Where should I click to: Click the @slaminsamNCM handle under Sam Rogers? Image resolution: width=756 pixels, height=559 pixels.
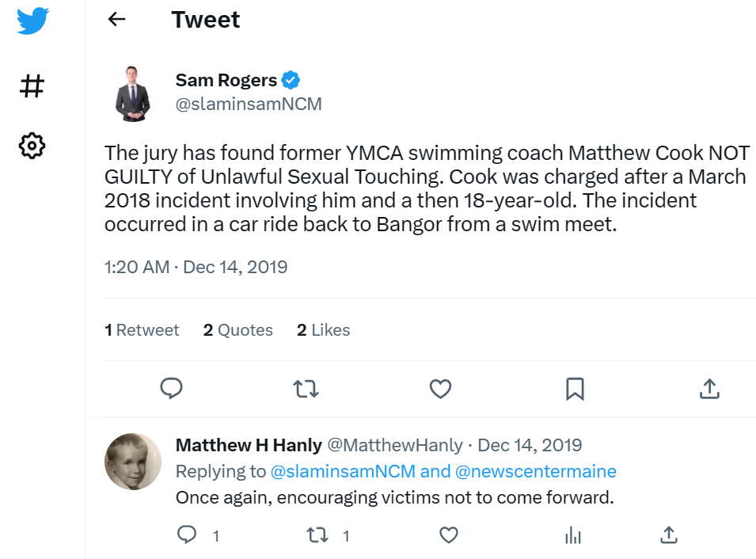point(248,105)
